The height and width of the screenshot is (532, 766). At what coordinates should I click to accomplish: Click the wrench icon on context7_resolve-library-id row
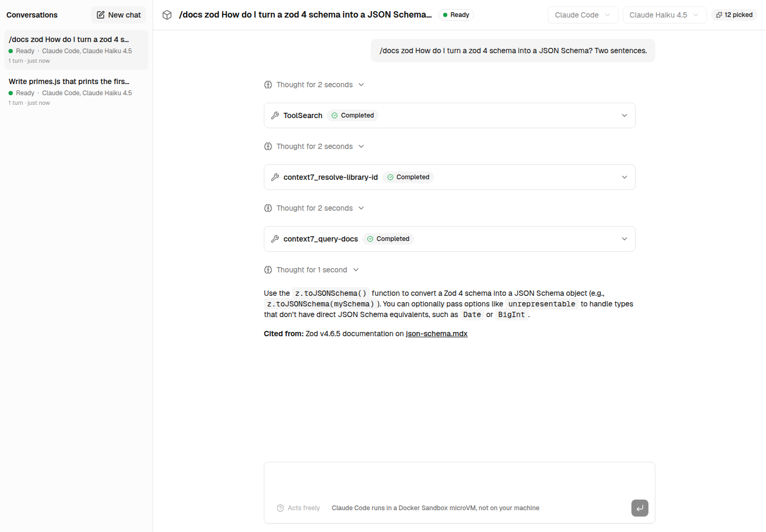point(275,177)
